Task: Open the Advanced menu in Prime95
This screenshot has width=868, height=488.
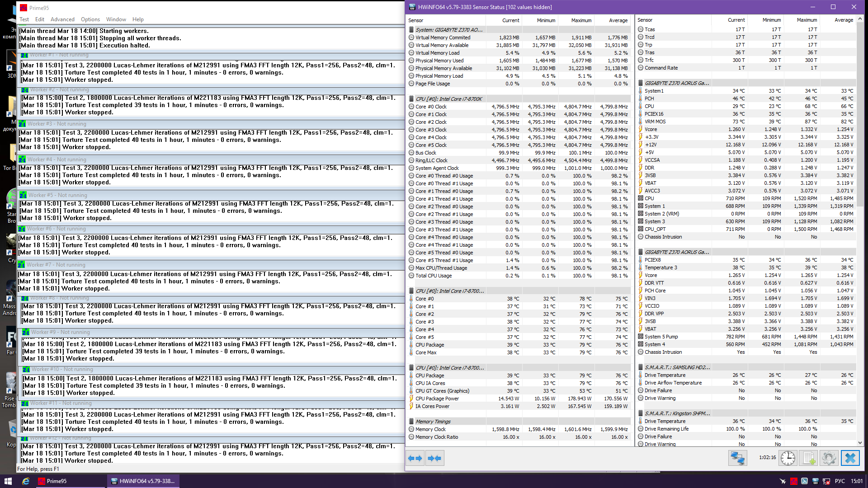Action: point(62,19)
